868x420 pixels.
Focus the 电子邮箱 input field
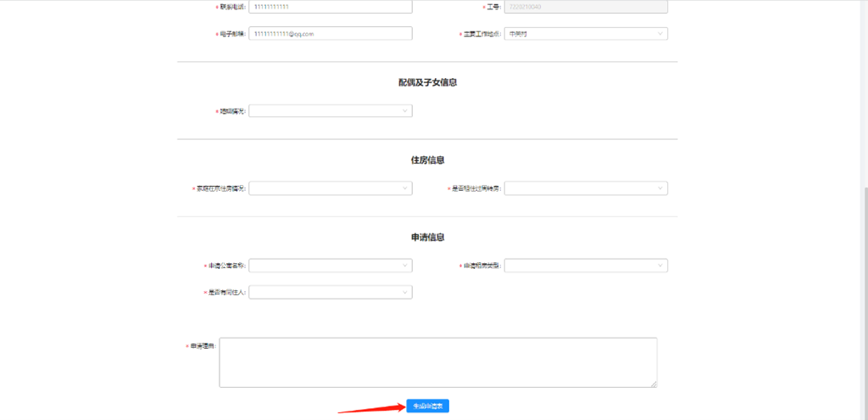coord(331,34)
